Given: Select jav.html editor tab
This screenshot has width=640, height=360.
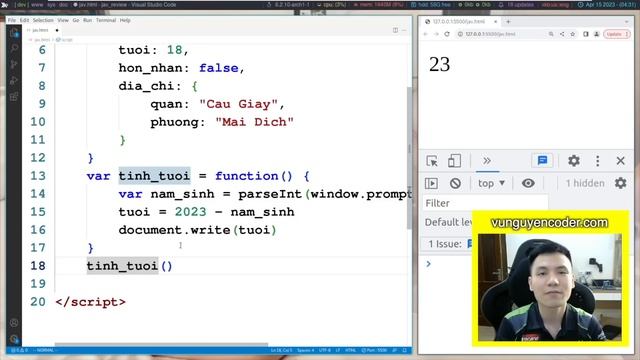Looking at the screenshot, I should [x=42, y=30].
